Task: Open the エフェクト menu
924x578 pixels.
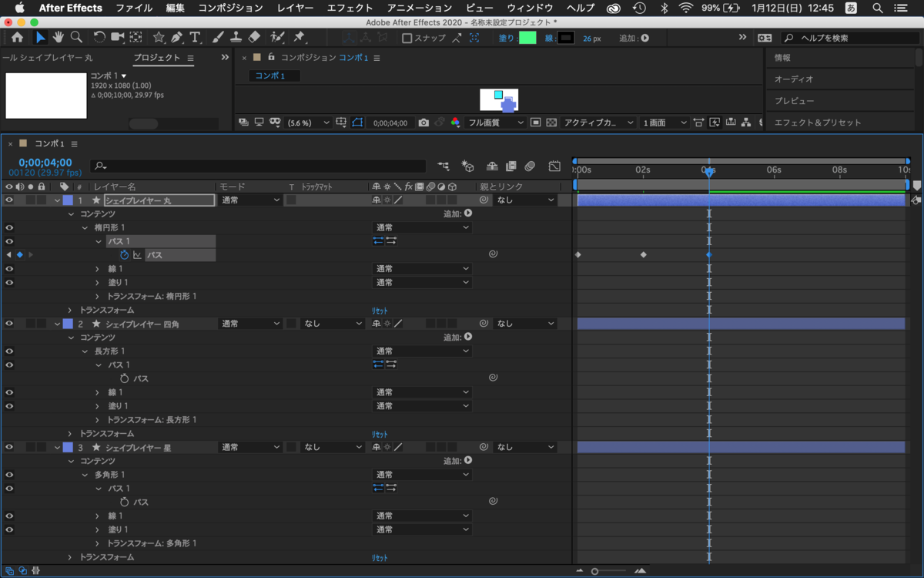Action: coord(350,8)
